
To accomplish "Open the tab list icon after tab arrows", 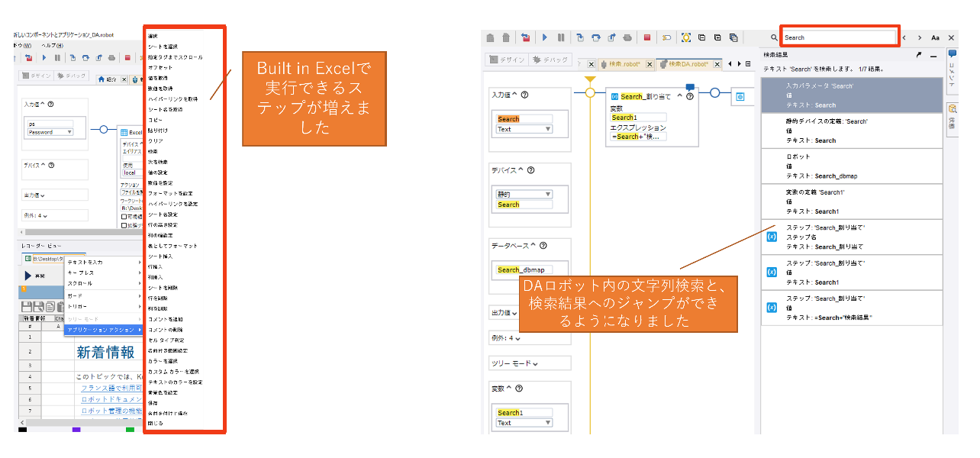I will point(747,63).
